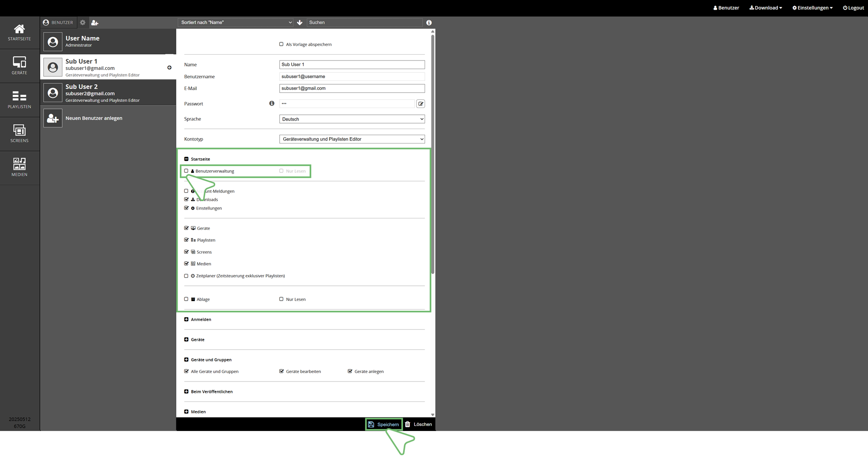This screenshot has width=868, height=456.
Task: Click the Suchen search field
Action: 364,22
